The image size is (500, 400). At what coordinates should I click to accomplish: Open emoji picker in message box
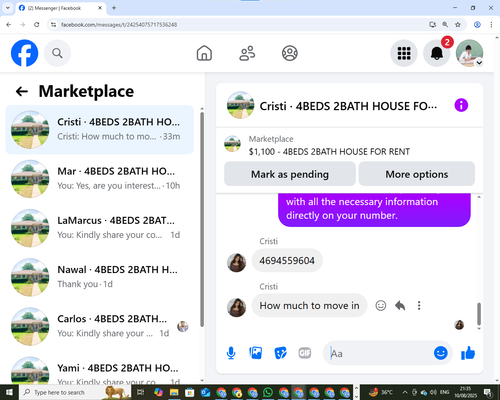pos(440,353)
